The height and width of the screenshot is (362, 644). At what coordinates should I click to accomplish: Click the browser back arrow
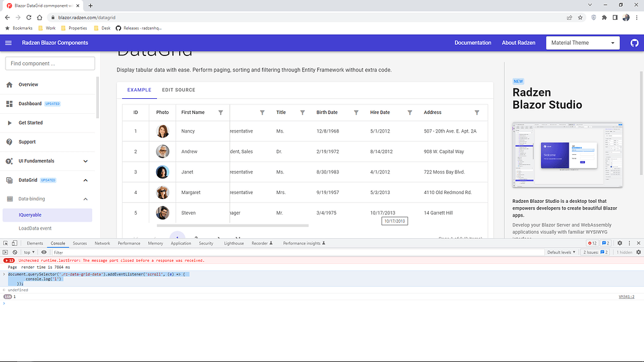(x=7, y=17)
